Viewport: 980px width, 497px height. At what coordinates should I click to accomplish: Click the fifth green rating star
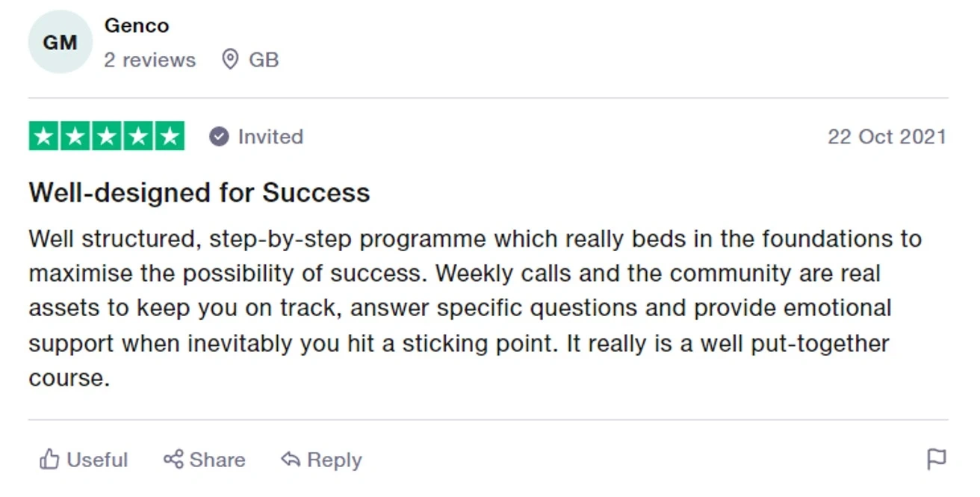pyautogui.click(x=170, y=137)
